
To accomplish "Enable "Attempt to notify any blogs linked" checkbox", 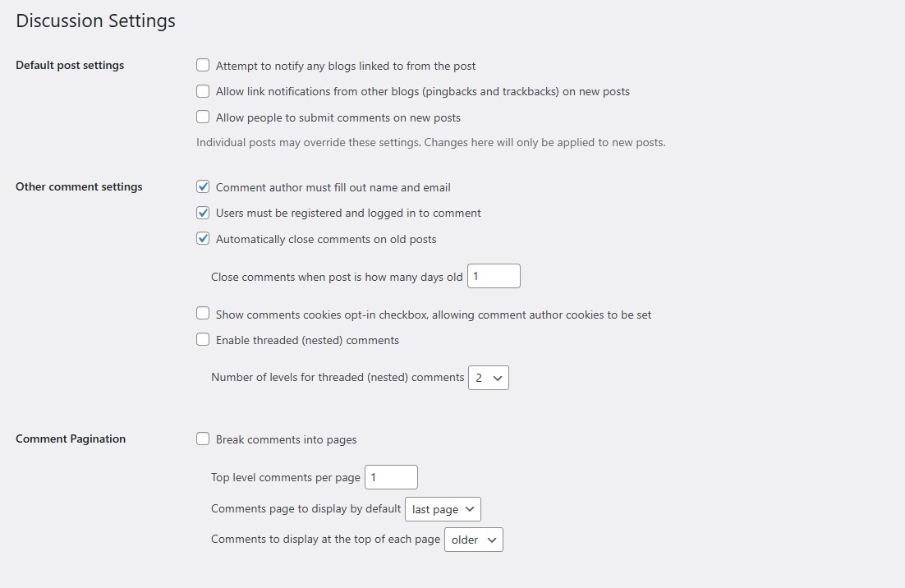I will point(203,65).
